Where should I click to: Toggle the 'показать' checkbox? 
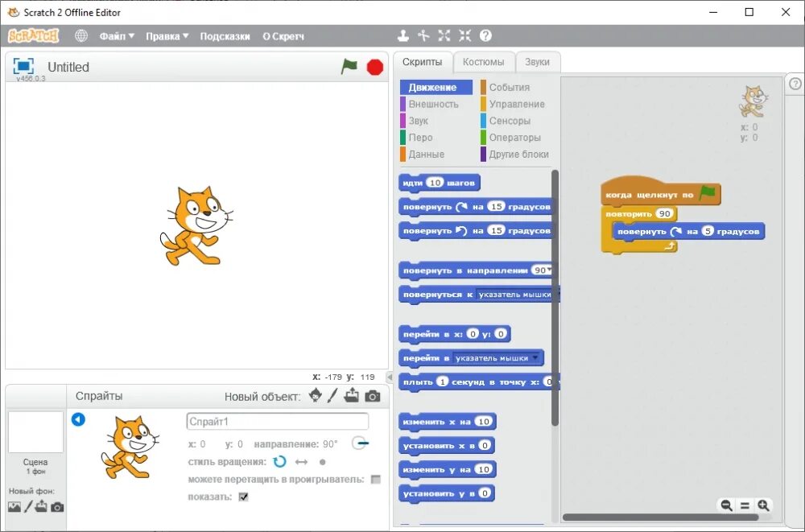point(243,497)
